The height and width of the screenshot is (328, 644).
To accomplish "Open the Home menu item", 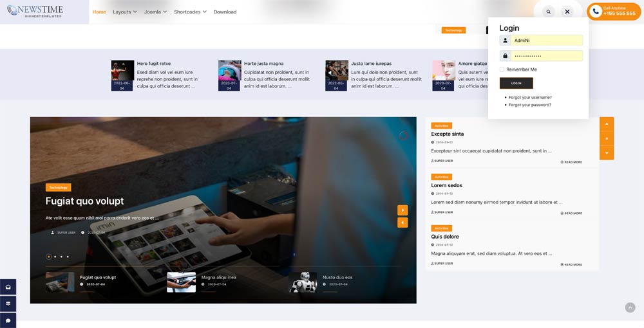I will 99,12.
